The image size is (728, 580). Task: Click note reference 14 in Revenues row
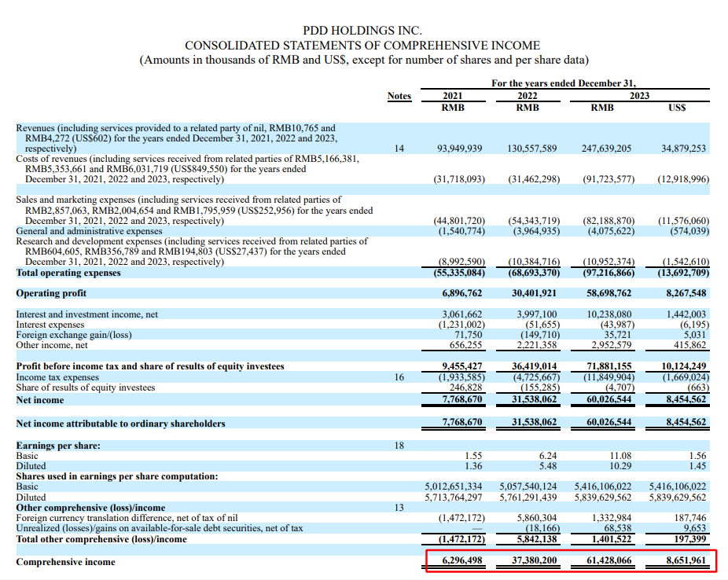399,149
